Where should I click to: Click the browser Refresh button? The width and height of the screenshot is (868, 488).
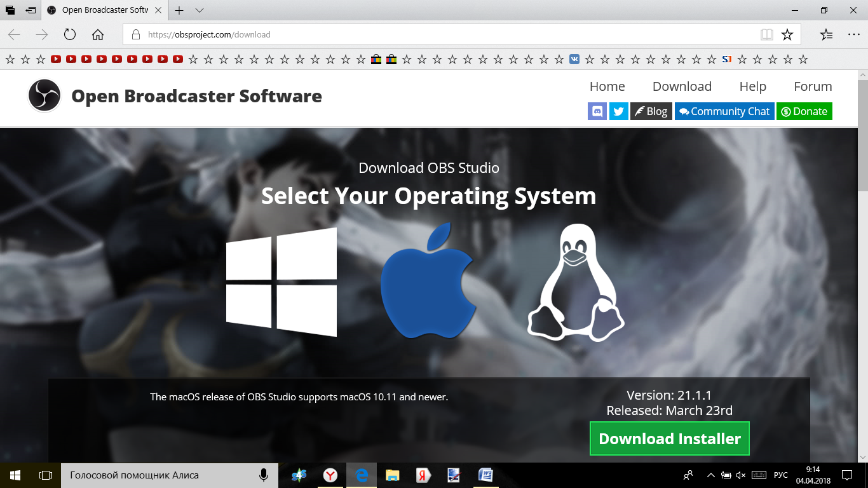pos(70,35)
